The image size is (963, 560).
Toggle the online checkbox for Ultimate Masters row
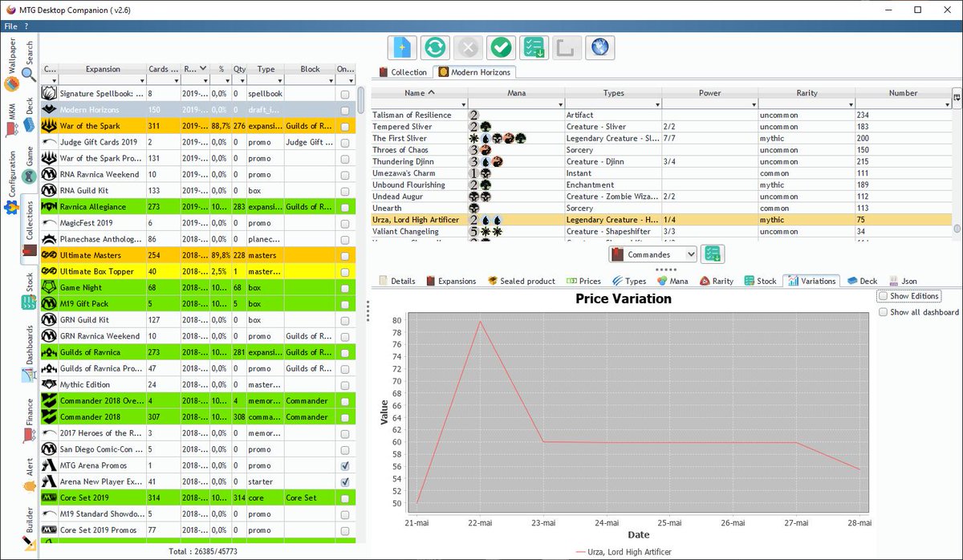pos(344,255)
